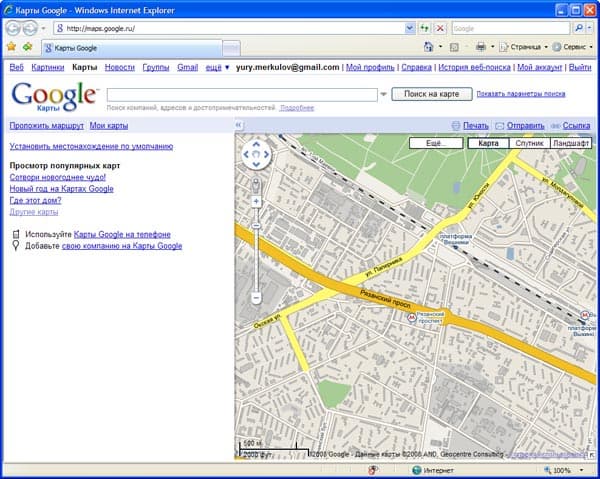This screenshot has height=479, width=600.
Task: Open Где этот дом? link
Action: pyautogui.click(x=35, y=200)
